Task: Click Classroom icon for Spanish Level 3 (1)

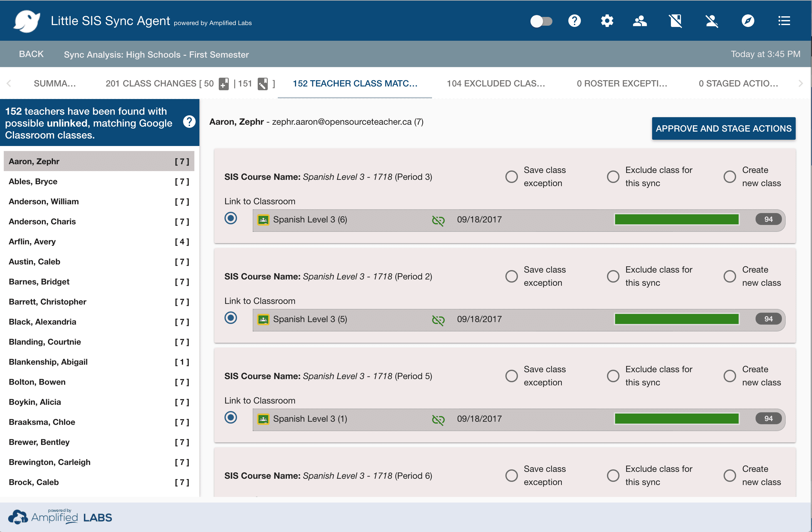Action: [x=263, y=419]
